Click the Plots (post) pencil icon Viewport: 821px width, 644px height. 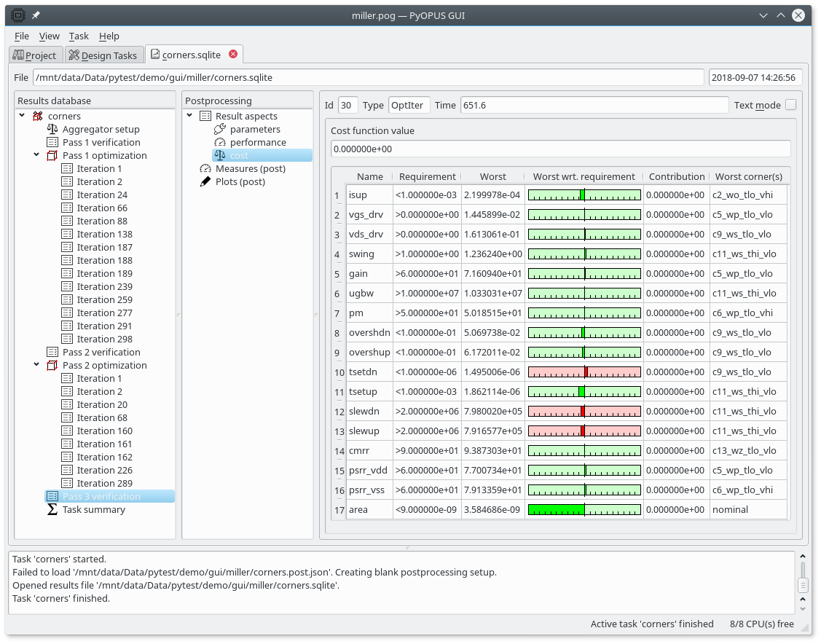pyautogui.click(x=205, y=181)
